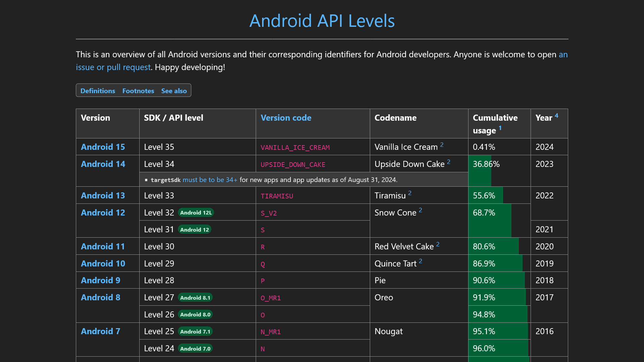Click the 2024 year cell
This screenshot has width=644, height=362.
click(x=549, y=147)
